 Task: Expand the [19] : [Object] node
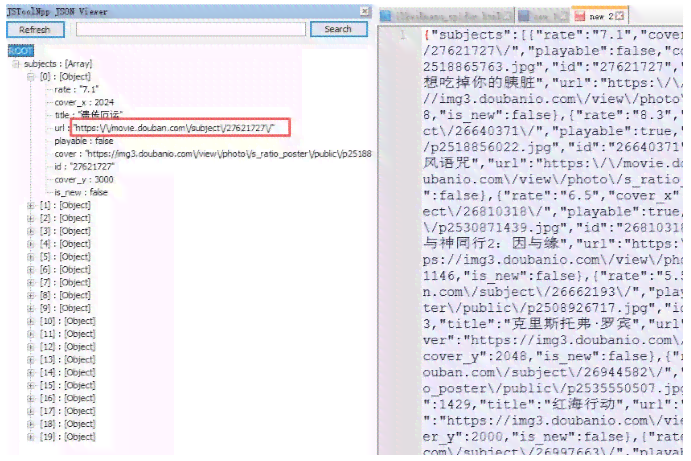pyautogui.click(x=31, y=437)
